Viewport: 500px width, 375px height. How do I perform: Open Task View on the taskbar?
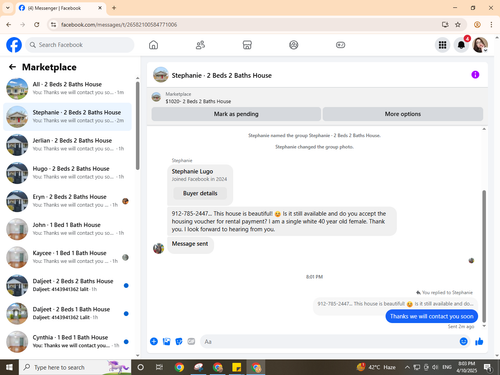(159, 367)
